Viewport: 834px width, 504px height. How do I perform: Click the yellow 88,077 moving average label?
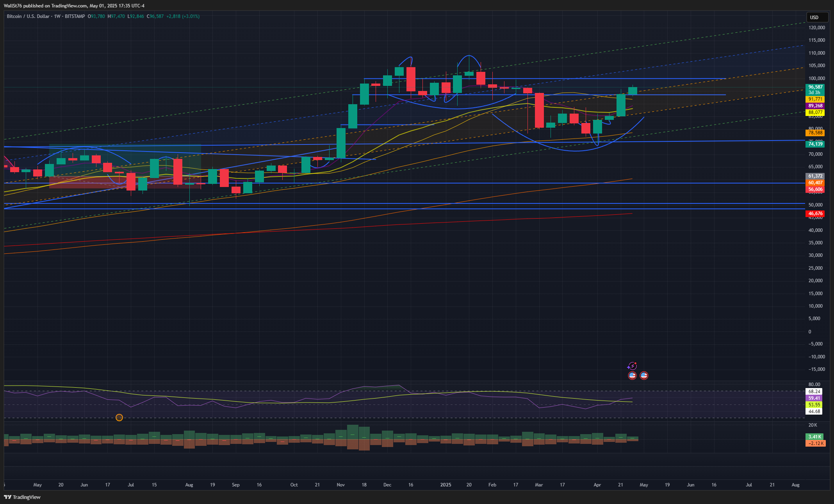click(815, 112)
